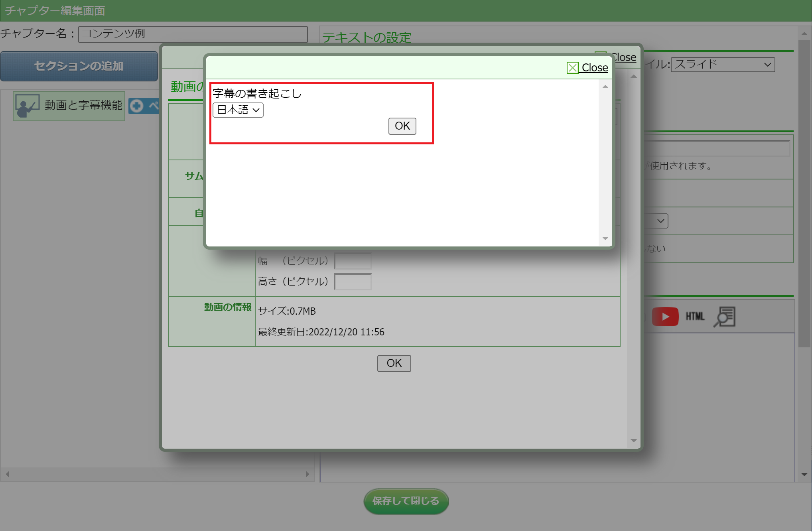Click the セクションの追加 button
This screenshot has width=812, height=532.
click(79, 66)
